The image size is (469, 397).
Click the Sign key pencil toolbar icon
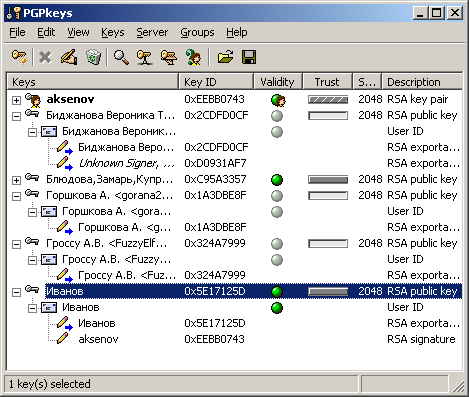point(69,57)
